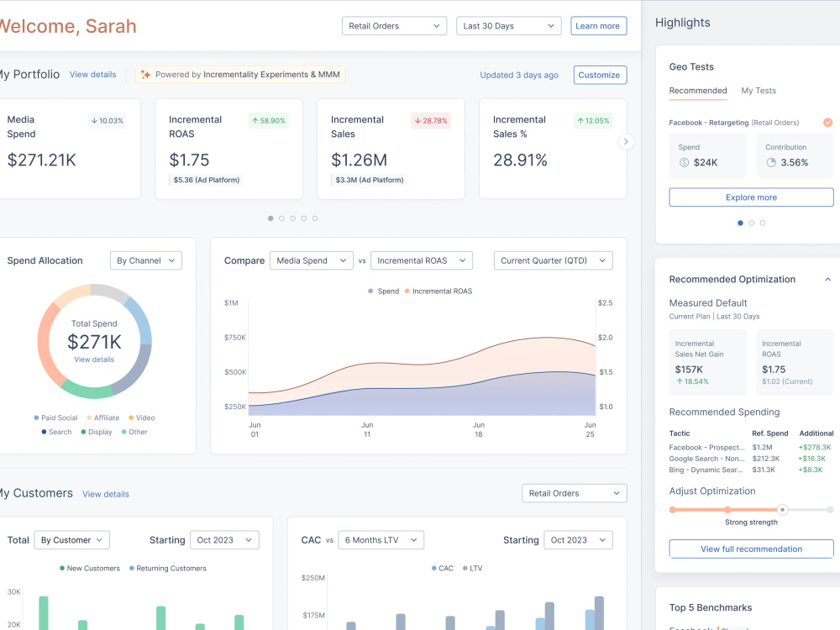
Task: Select the first portfolio carousel dot
Action: (270, 218)
